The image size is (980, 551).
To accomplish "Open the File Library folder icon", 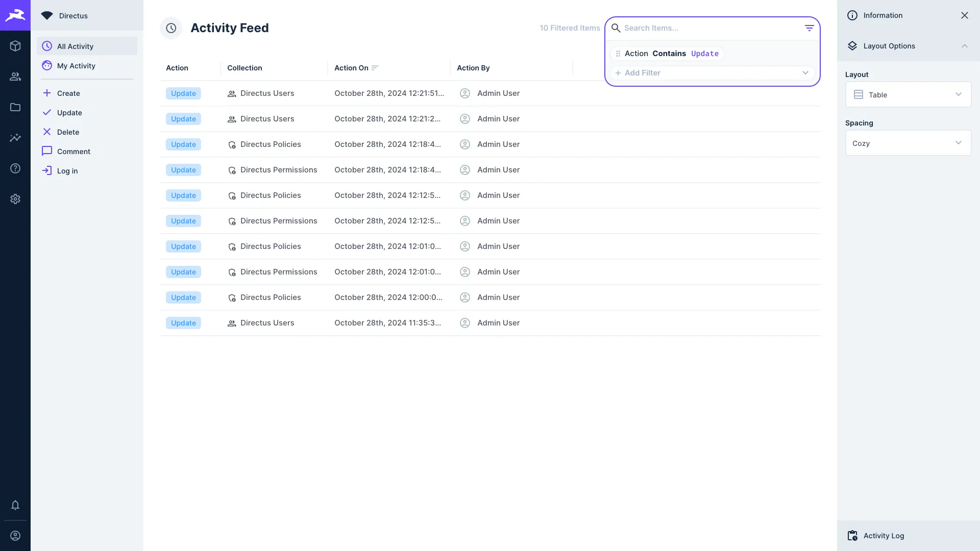I will pos(15,107).
